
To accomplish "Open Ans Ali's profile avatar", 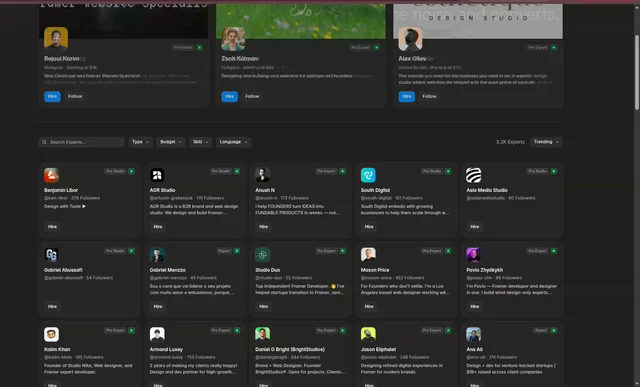I will (473, 334).
